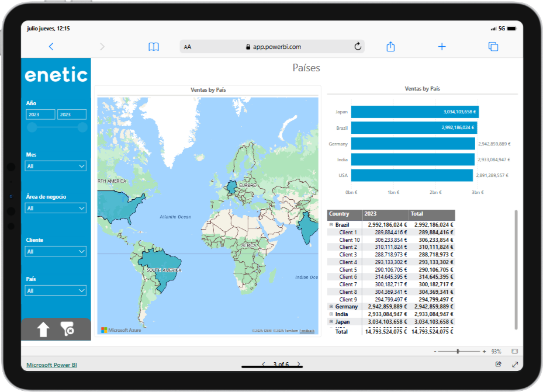Click the Año start year field
The width and height of the screenshot is (543, 392).
40,115
